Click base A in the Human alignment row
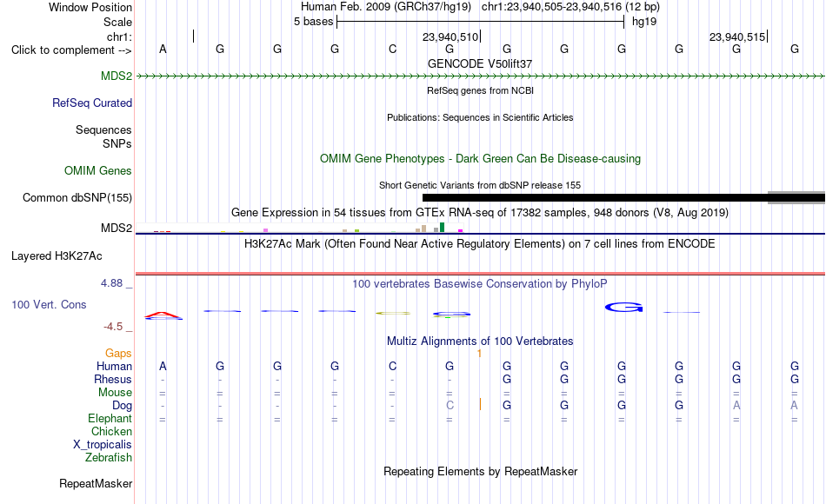Viewport: 826px width, 504px height. [x=163, y=366]
